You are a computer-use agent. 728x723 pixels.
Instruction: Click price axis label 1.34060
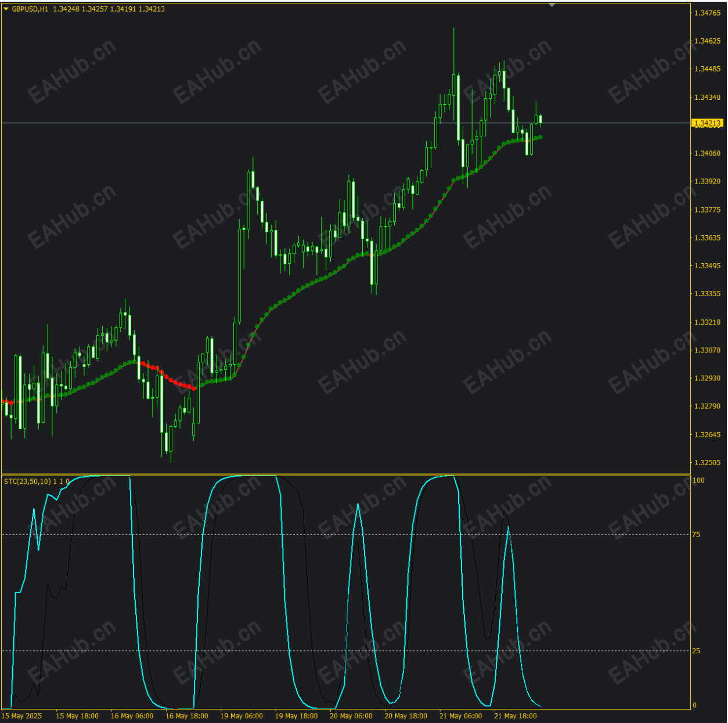707,153
